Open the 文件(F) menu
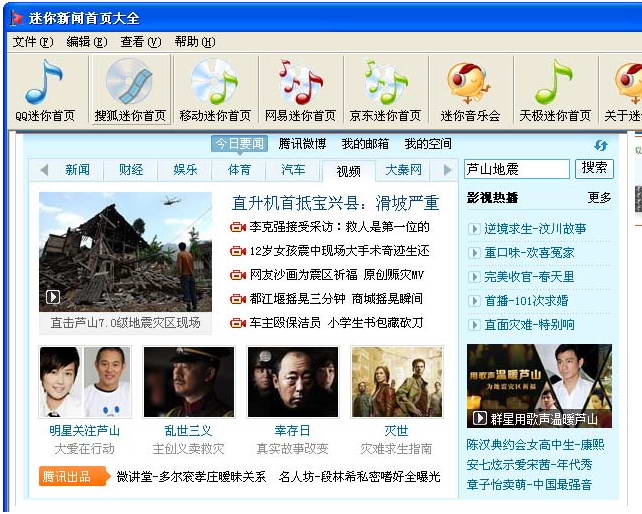642x514 pixels. (33, 42)
